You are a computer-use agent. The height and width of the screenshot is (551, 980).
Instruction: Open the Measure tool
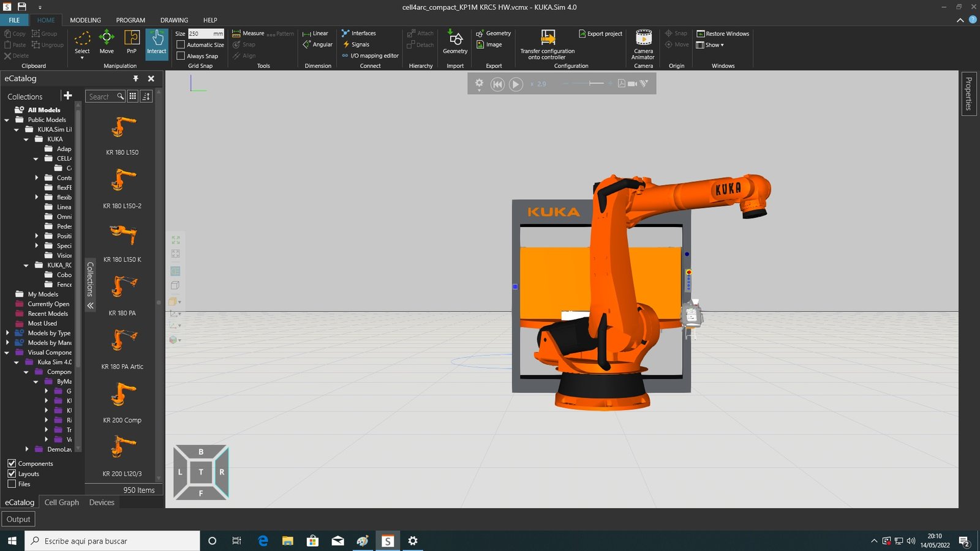[248, 34]
